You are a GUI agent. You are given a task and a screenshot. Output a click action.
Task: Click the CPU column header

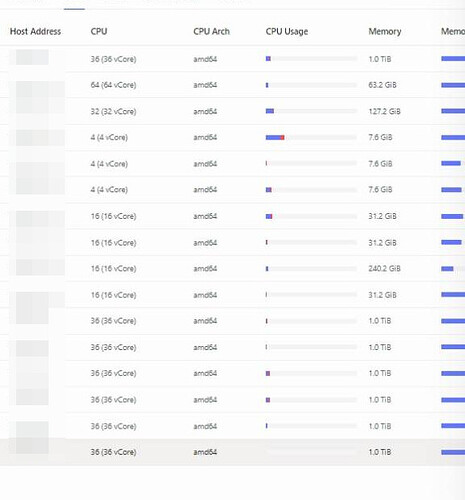(99, 31)
